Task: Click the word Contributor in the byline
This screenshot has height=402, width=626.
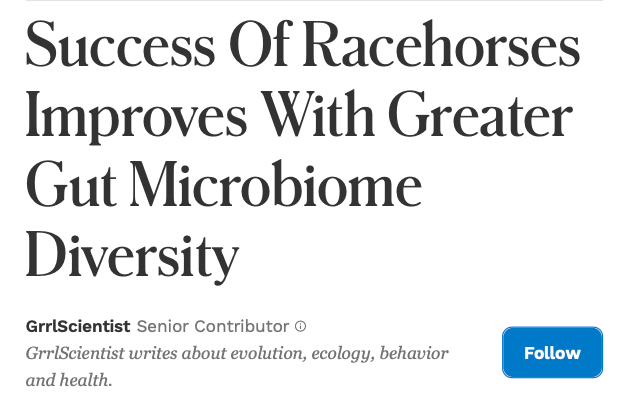Action: click(236, 327)
